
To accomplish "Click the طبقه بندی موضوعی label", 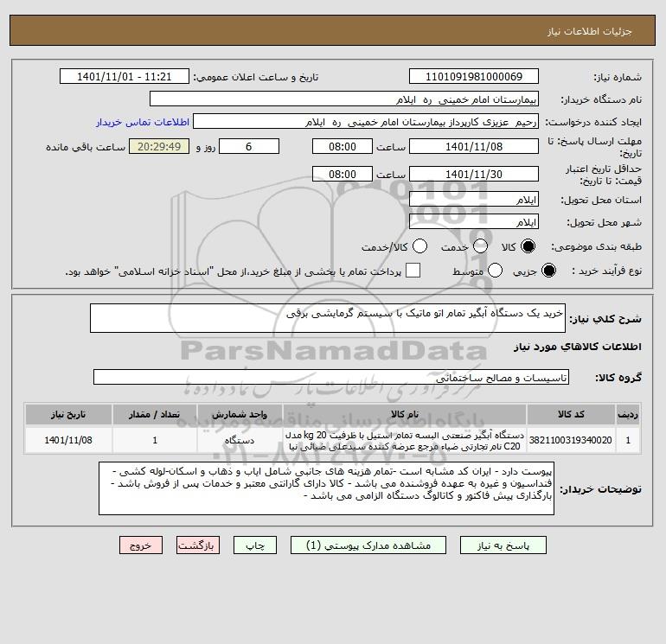I will 596,246.
